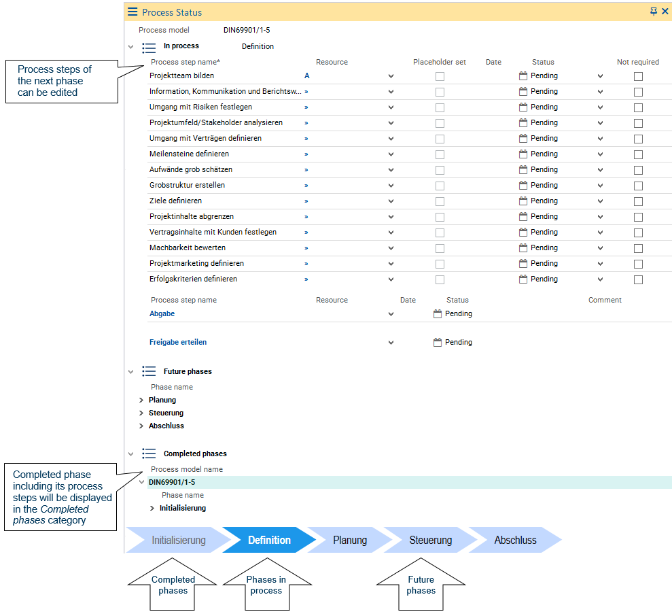Click double-arrow icon for Ziele definieren

coord(306,201)
